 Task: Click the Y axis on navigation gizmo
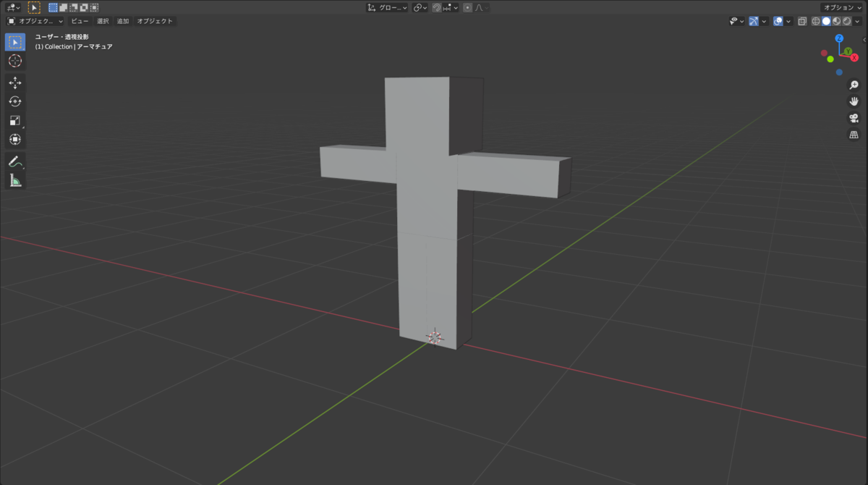tap(848, 51)
